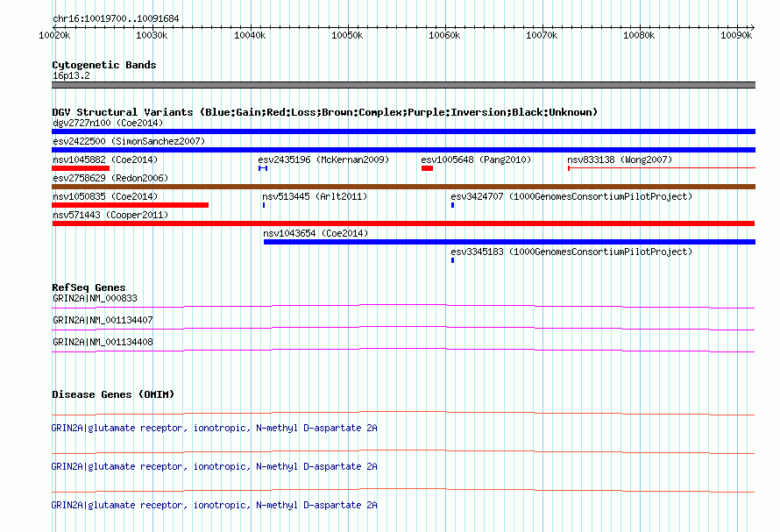Viewport: 780px width, 532px height.
Task: Click the 10030k ruler position
Action: [x=152, y=35]
